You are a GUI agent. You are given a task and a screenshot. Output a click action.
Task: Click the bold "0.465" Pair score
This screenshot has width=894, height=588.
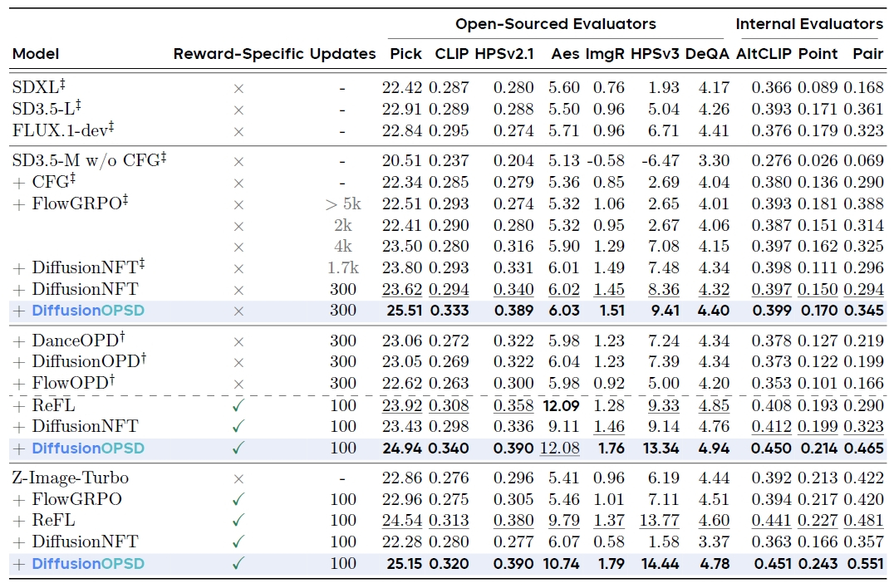tap(864, 448)
